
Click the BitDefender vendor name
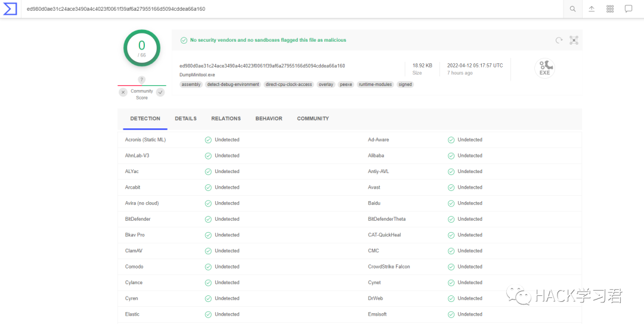click(x=138, y=219)
